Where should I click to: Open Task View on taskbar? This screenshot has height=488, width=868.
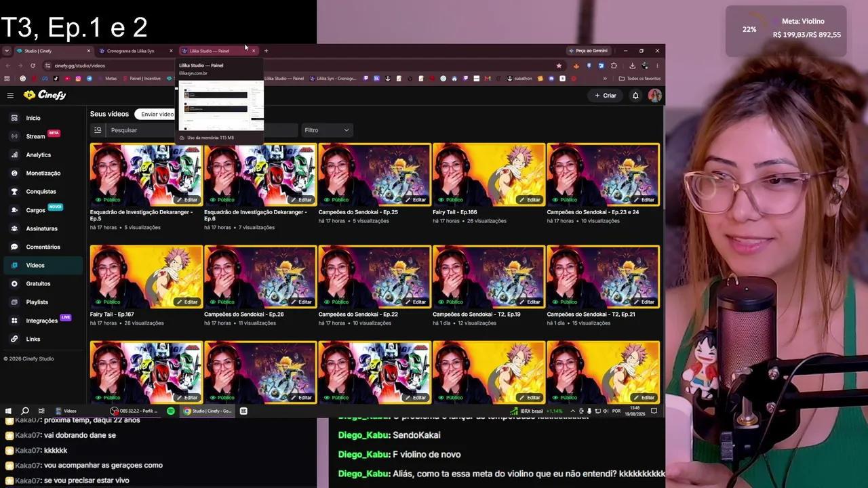(x=41, y=411)
